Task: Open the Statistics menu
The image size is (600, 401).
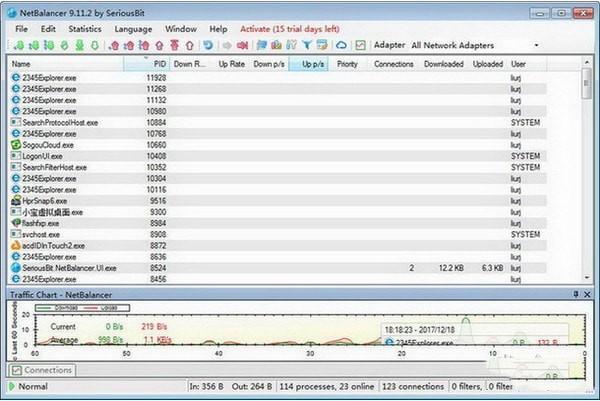Action: click(x=85, y=29)
